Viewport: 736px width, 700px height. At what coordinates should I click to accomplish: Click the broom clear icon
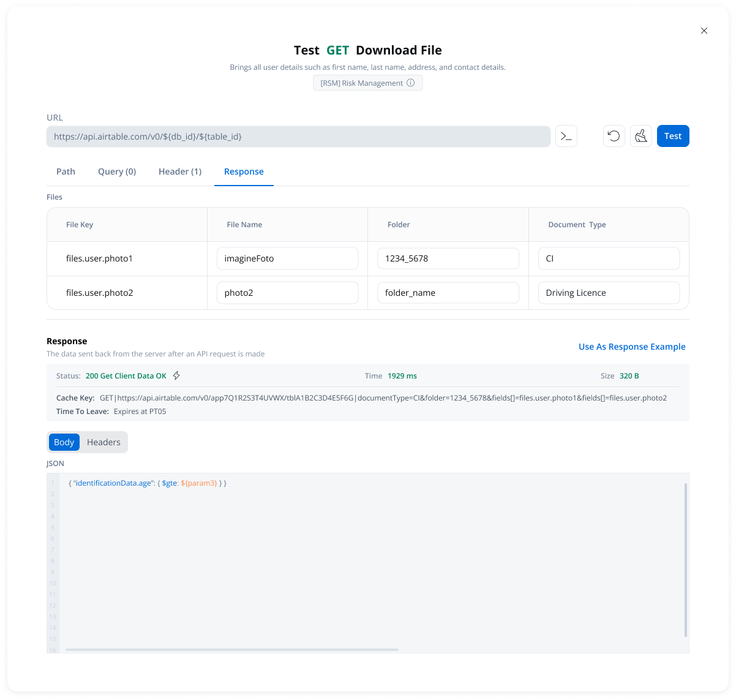(x=640, y=136)
